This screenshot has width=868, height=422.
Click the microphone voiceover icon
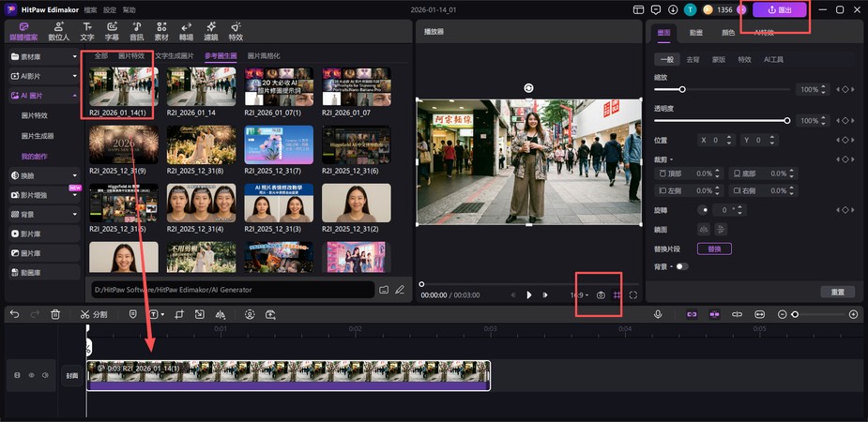click(658, 314)
